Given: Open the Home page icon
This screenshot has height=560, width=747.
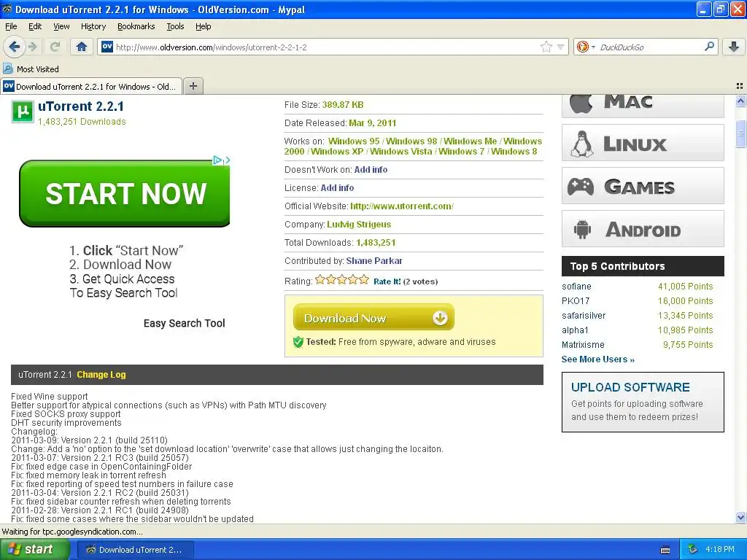Looking at the screenshot, I should pos(82,47).
